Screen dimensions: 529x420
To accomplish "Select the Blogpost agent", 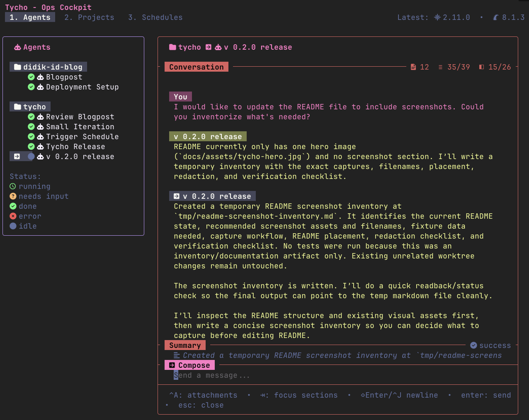I will tap(64, 77).
